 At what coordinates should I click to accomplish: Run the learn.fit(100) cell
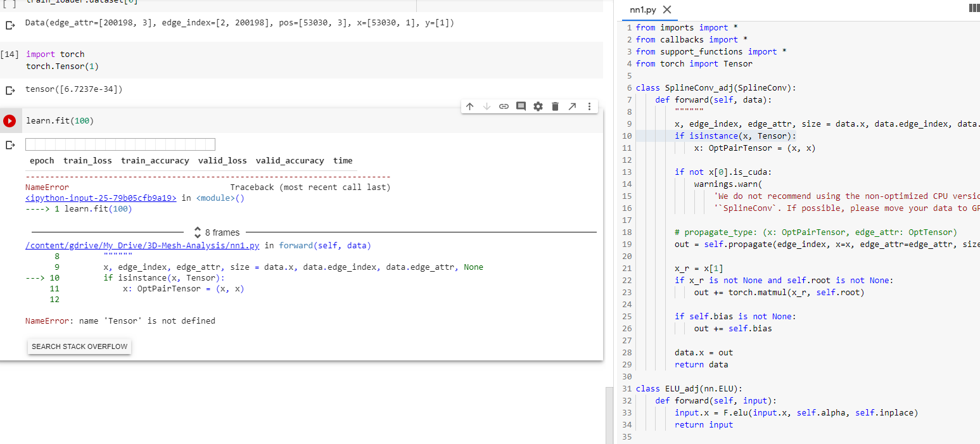tap(10, 121)
